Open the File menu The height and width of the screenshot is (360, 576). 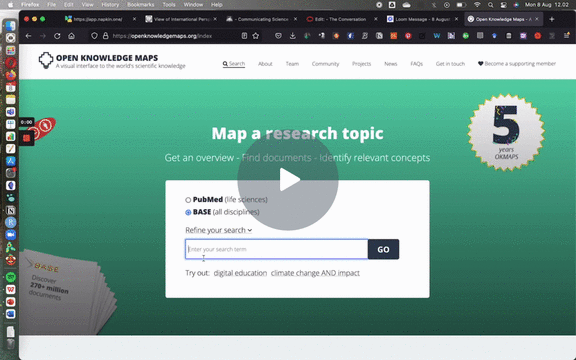(x=51, y=5)
